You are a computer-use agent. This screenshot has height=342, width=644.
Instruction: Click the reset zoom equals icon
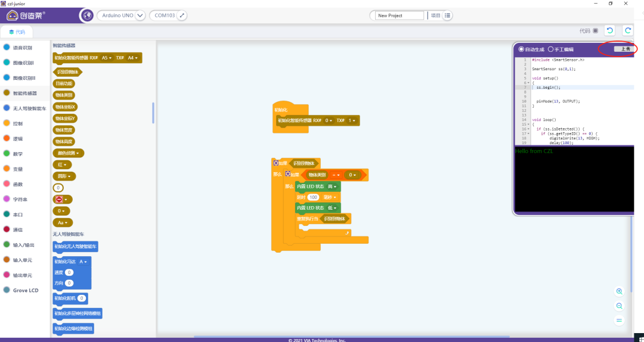[x=619, y=321]
